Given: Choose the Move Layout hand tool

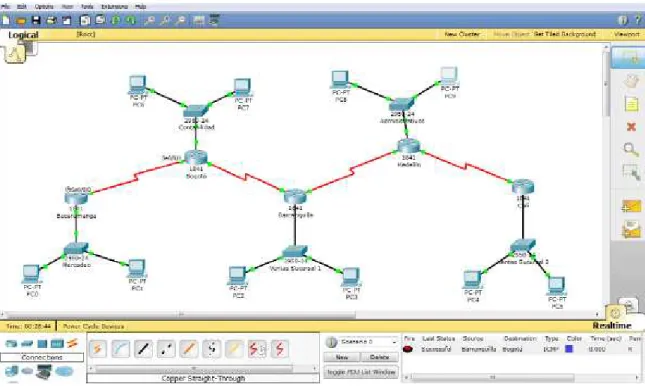Looking at the screenshot, I should click(x=631, y=81).
